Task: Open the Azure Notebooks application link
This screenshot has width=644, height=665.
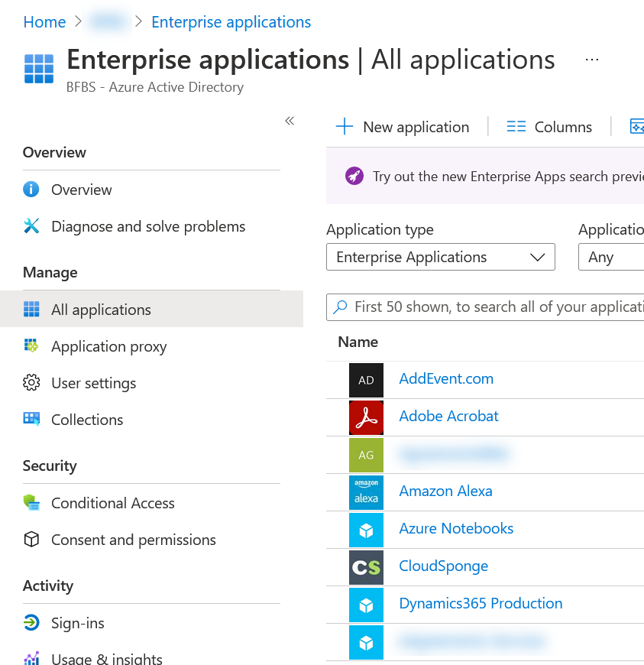Action: pos(456,528)
